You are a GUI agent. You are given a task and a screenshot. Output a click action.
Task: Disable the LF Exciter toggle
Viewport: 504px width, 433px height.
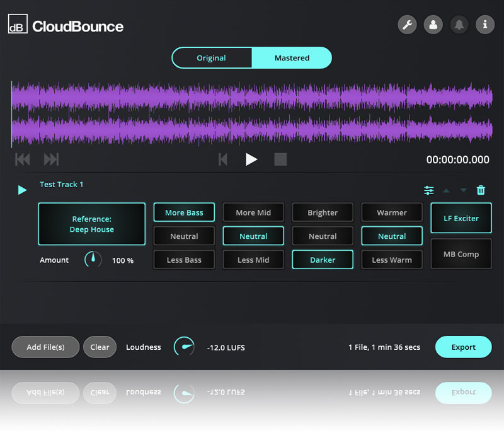tap(461, 218)
